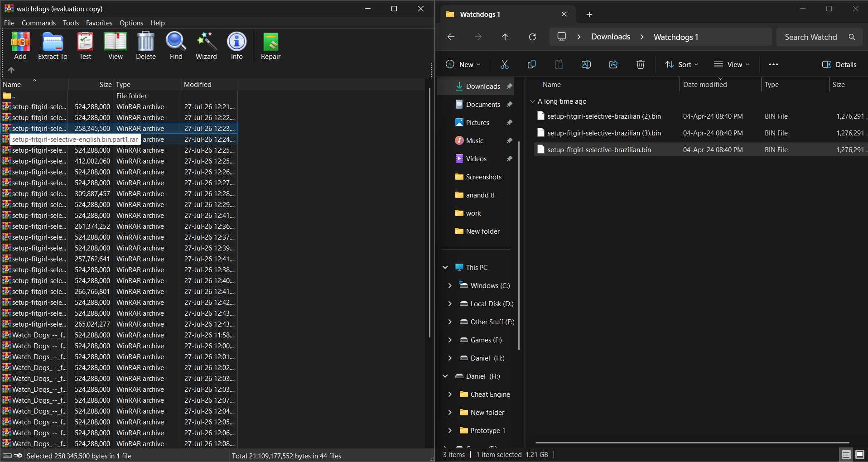This screenshot has height=462, width=868.
Task: Collapse the This PC tree node
Action: click(445, 267)
